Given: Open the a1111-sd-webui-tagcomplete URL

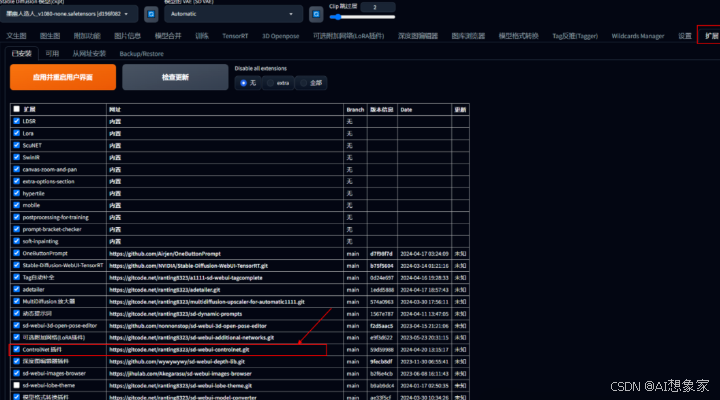Looking at the screenshot, I should tap(186, 277).
